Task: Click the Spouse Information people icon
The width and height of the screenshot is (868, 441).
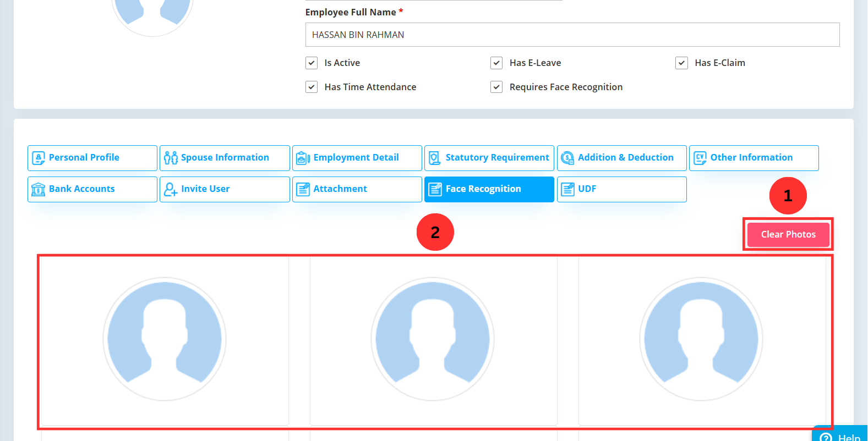Action: [x=171, y=158]
